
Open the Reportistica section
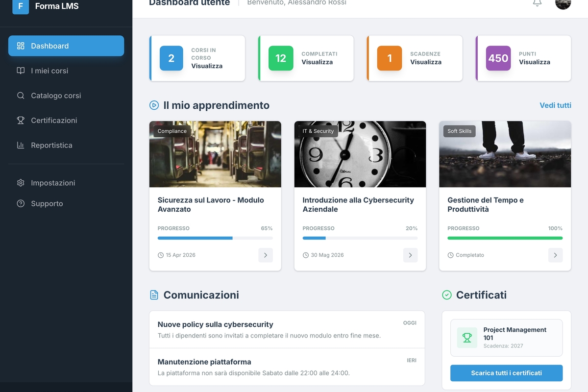(66, 145)
